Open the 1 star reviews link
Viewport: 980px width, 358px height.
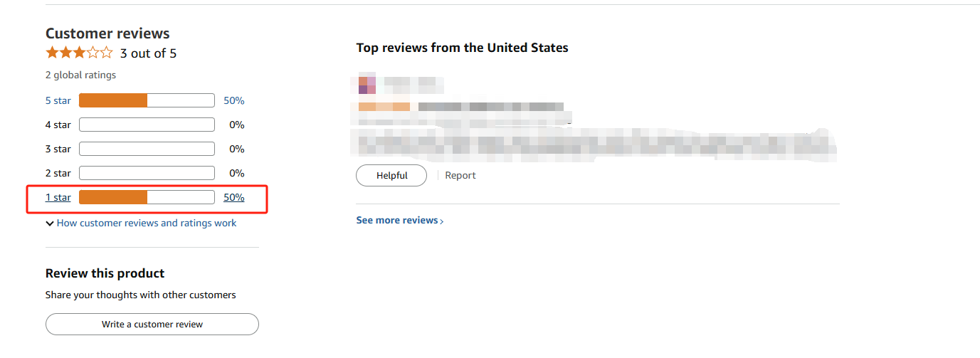coord(58,198)
